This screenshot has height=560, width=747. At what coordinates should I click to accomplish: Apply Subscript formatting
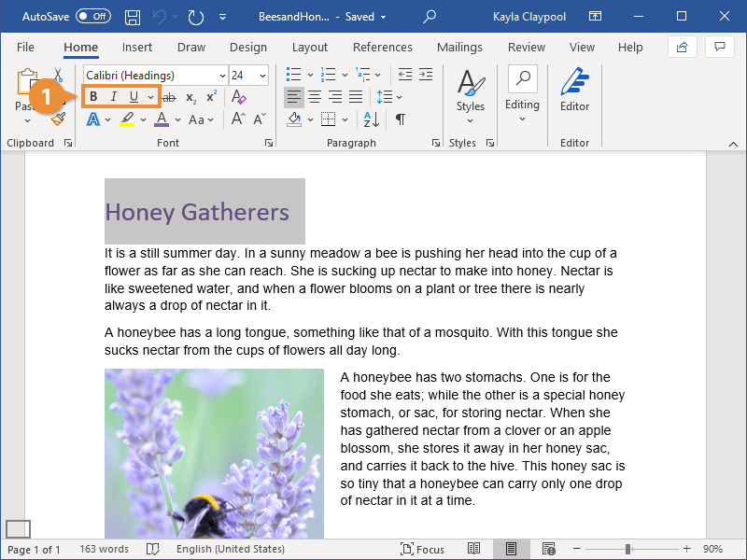coord(190,97)
